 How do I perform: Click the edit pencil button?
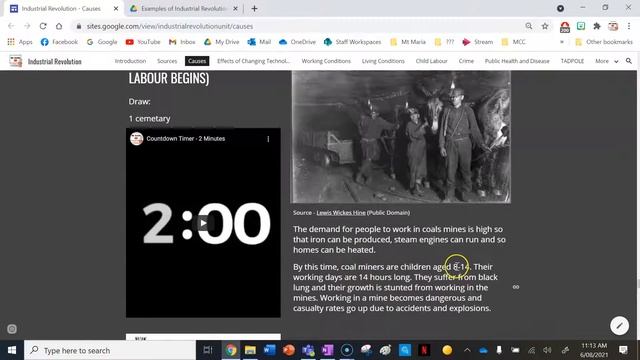(x=619, y=326)
